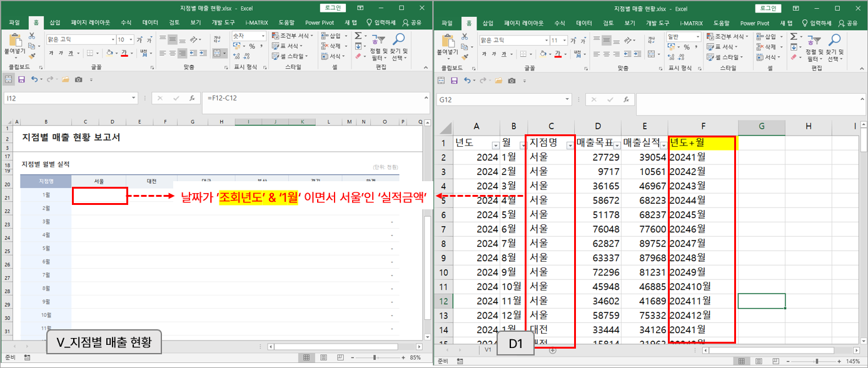The width and height of the screenshot is (868, 368).
Task: Open 데이터 tab in the left window
Action: coord(150,22)
